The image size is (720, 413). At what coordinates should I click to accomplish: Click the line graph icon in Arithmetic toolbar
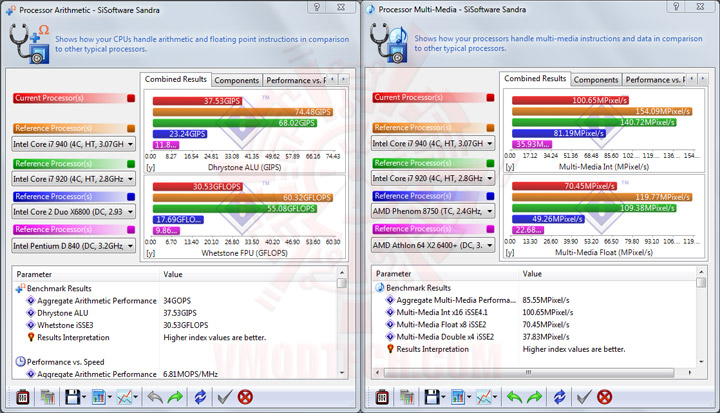tap(124, 397)
